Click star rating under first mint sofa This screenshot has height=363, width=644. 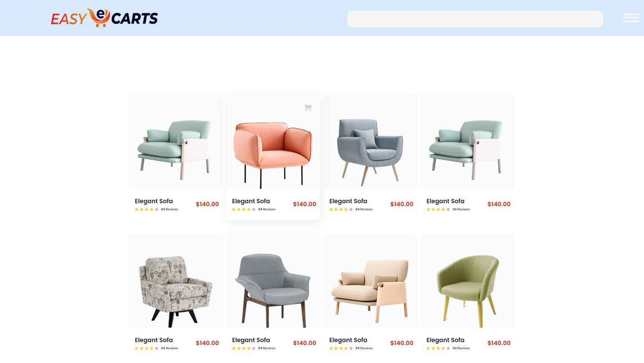point(146,210)
